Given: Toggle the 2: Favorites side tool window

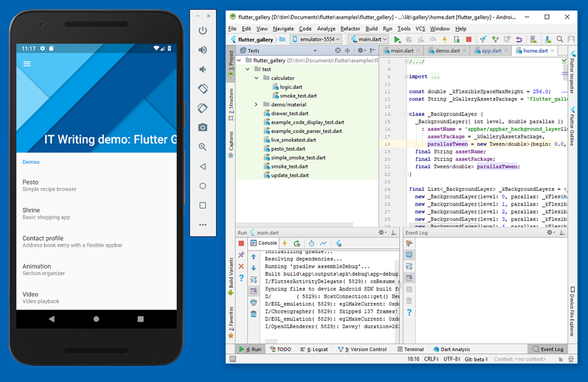Looking at the screenshot, I should 231,322.
